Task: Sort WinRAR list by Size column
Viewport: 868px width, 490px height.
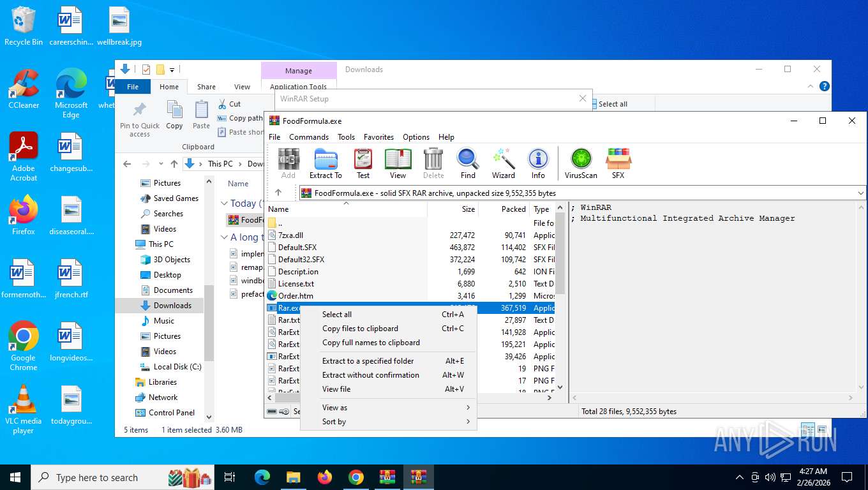Action: 453,209
